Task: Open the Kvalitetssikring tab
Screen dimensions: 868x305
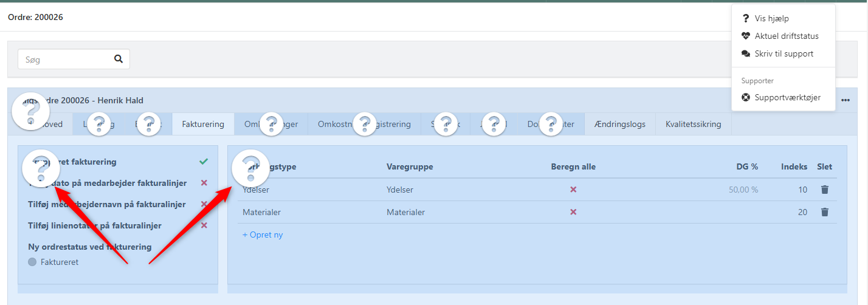Action: 693,124
